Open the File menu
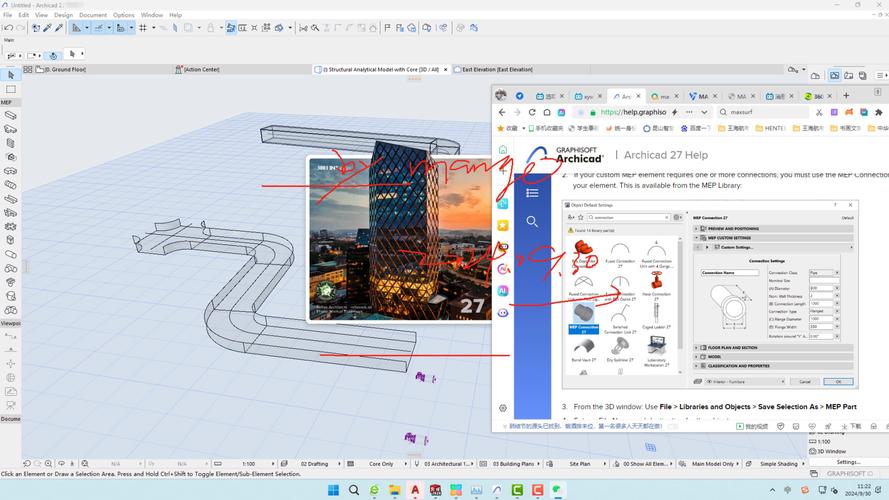Viewport: 889px width, 500px height. (x=7, y=15)
